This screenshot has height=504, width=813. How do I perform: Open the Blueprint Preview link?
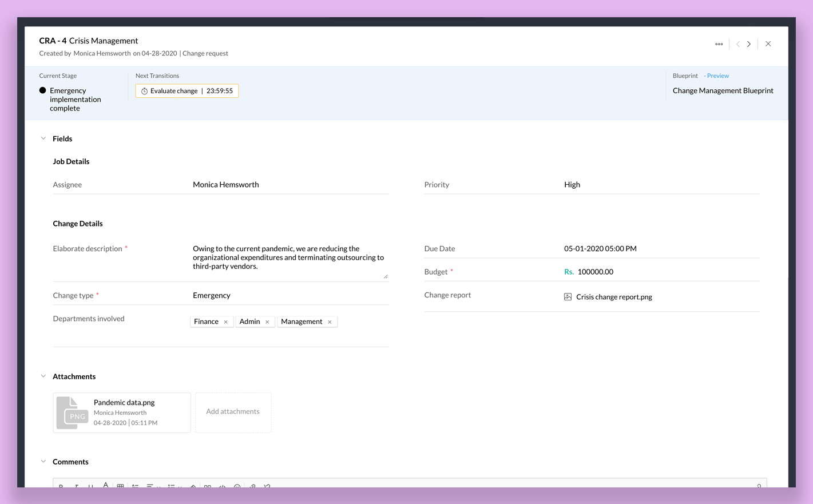(x=717, y=76)
